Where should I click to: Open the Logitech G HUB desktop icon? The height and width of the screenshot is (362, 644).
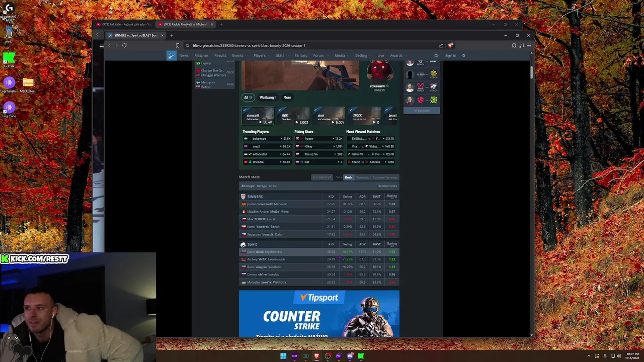(9, 11)
